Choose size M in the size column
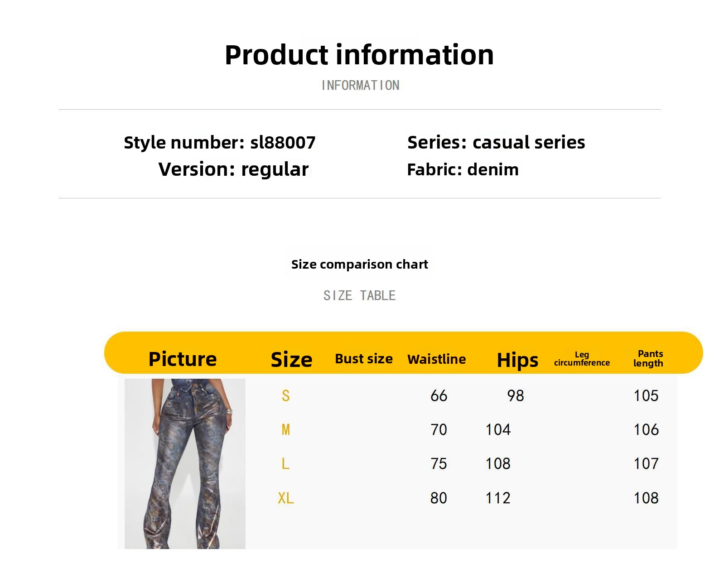719x588 pixels. tap(285, 429)
